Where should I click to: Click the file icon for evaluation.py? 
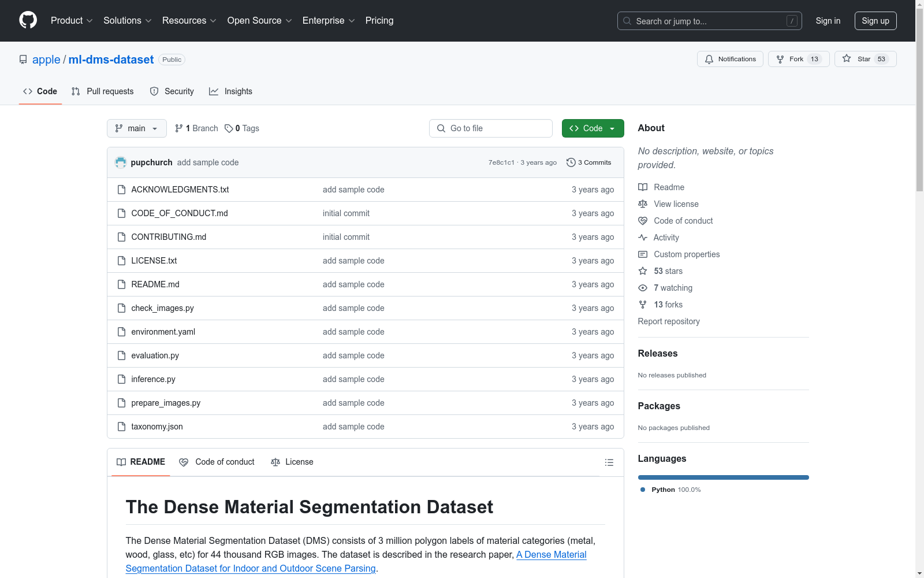[121, 355]
